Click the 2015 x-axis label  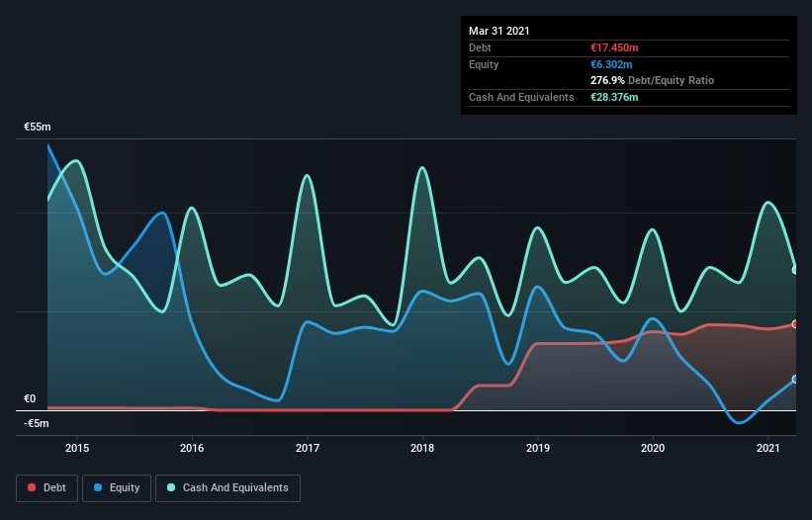coord(77,448)
